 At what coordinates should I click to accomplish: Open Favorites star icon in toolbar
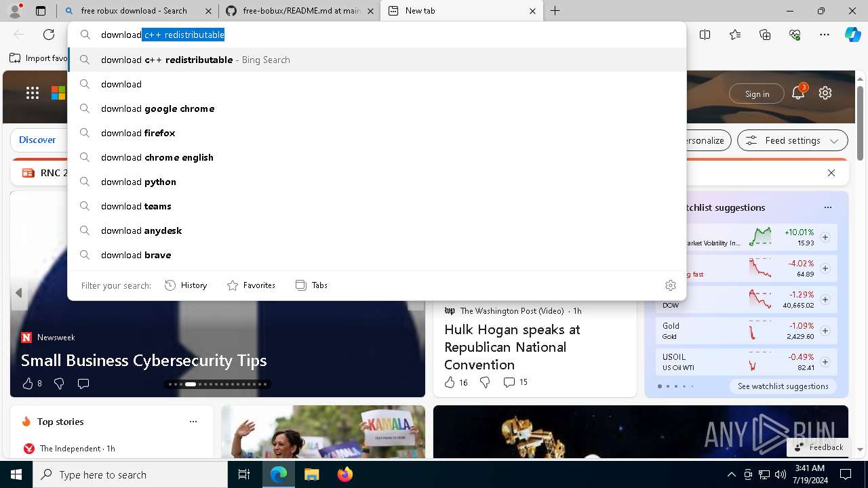pyautogui.click(x=735, y=35)
